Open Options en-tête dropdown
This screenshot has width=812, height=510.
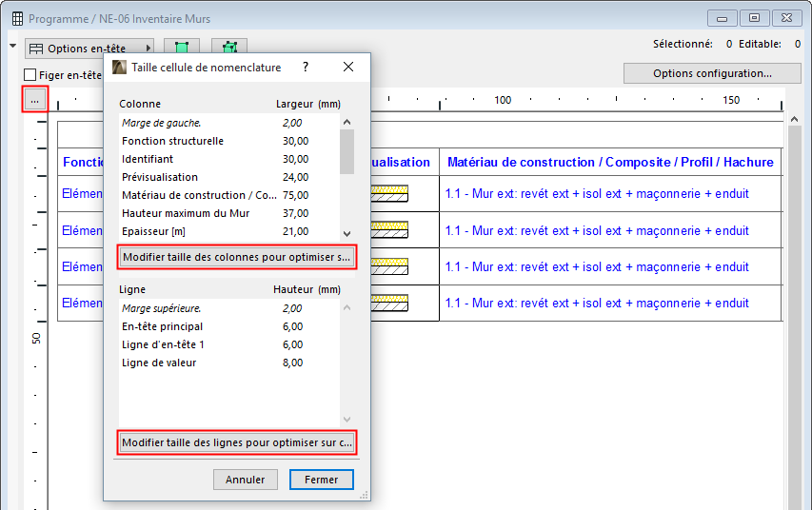[x=89, y=49]
